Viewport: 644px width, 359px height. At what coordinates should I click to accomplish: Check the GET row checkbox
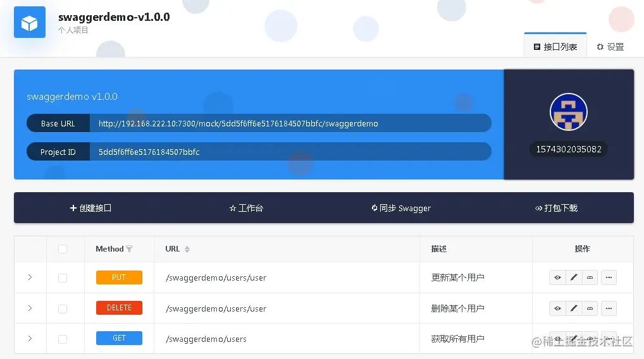coord(63,339)
